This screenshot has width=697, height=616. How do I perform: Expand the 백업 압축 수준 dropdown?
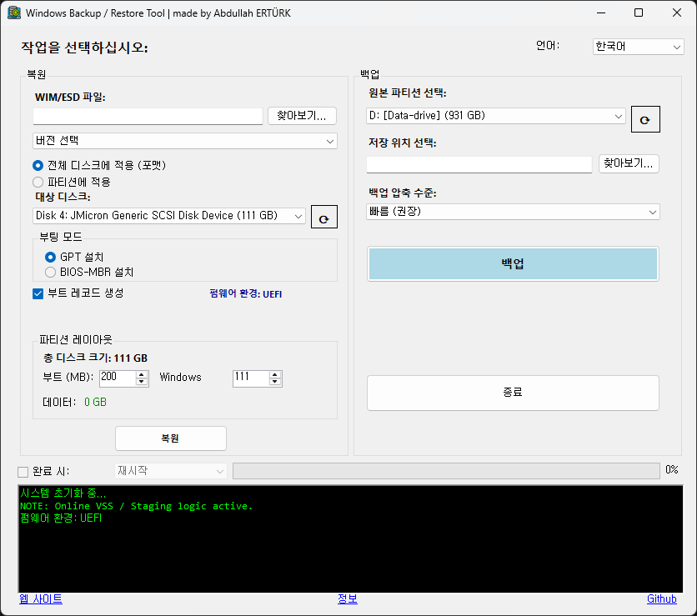click(513, 212)
